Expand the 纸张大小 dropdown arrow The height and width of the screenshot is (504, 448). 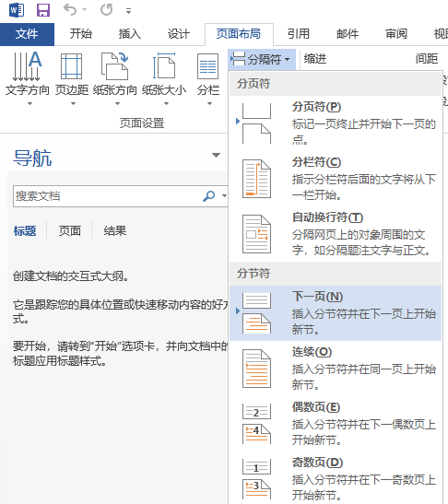166,103
